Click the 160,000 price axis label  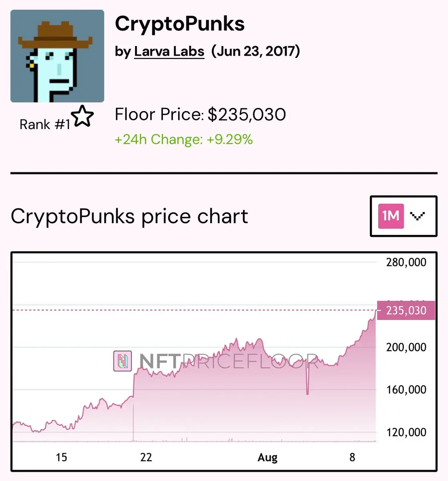coord(406,390)
